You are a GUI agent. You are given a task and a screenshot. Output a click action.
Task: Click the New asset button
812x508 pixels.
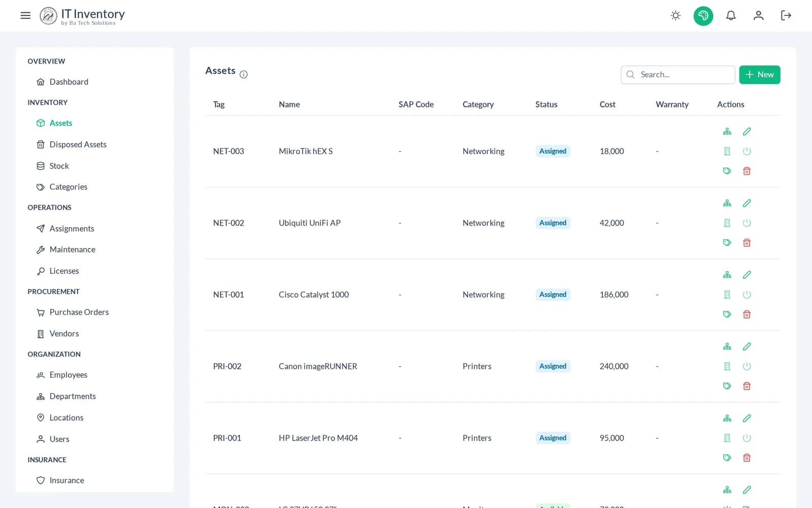pos(760,75)
